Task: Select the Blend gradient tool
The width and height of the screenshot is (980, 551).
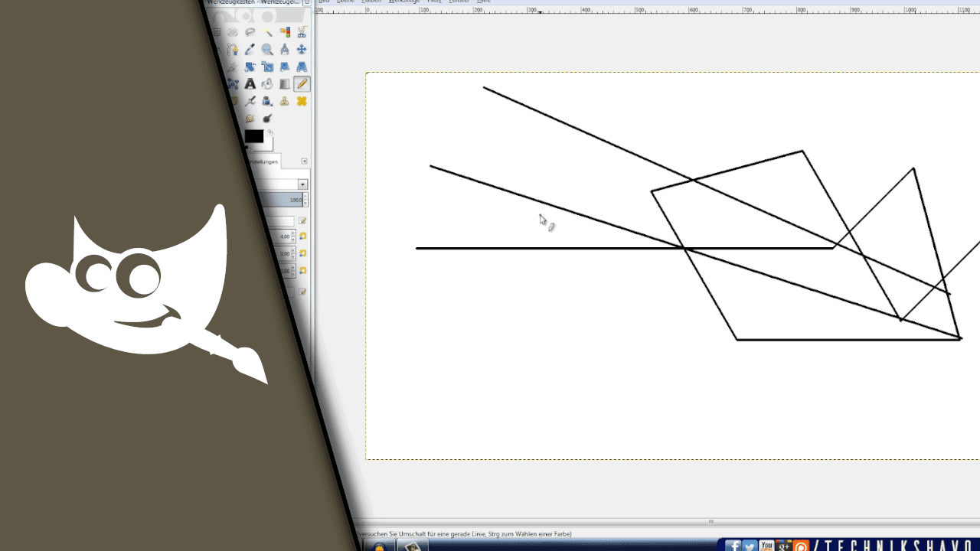Action: click(x=285, y=83)
